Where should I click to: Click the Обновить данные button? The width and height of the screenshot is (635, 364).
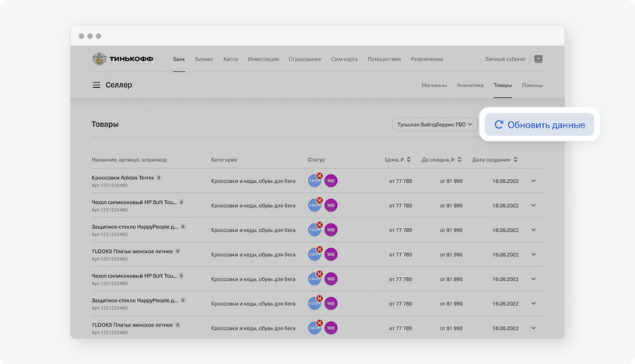[539, 124]
